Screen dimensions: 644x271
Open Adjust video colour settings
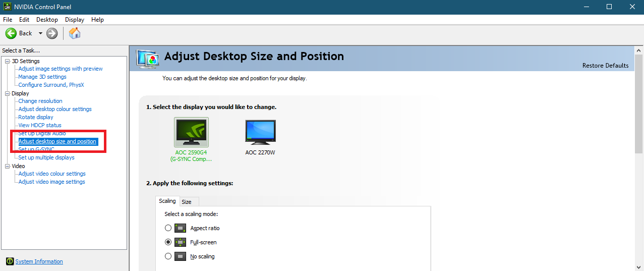click(52, 174)
